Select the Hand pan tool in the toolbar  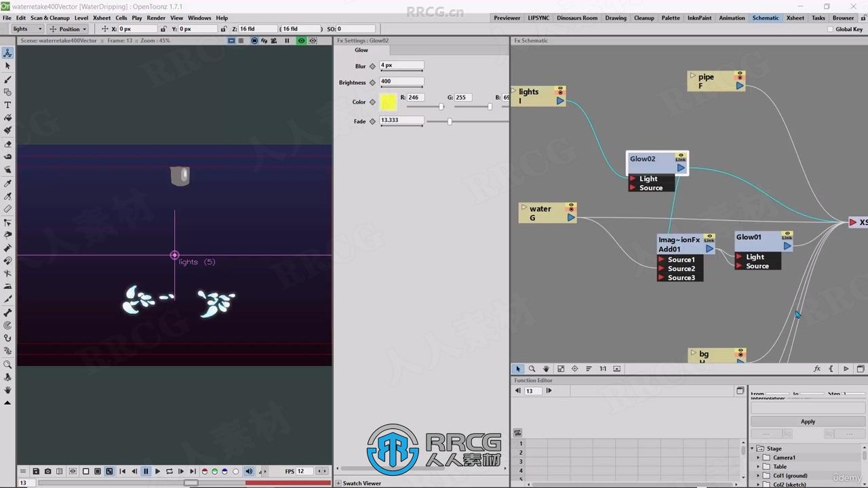point(7,390)
